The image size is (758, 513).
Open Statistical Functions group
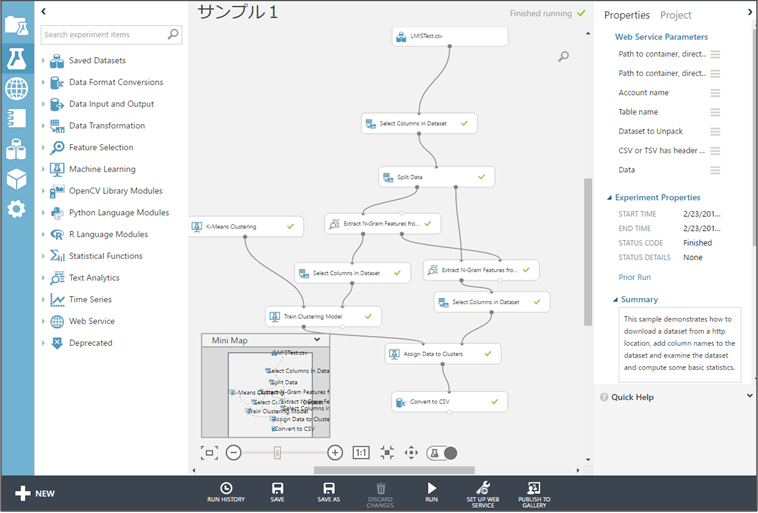click(x=105, y=256)
